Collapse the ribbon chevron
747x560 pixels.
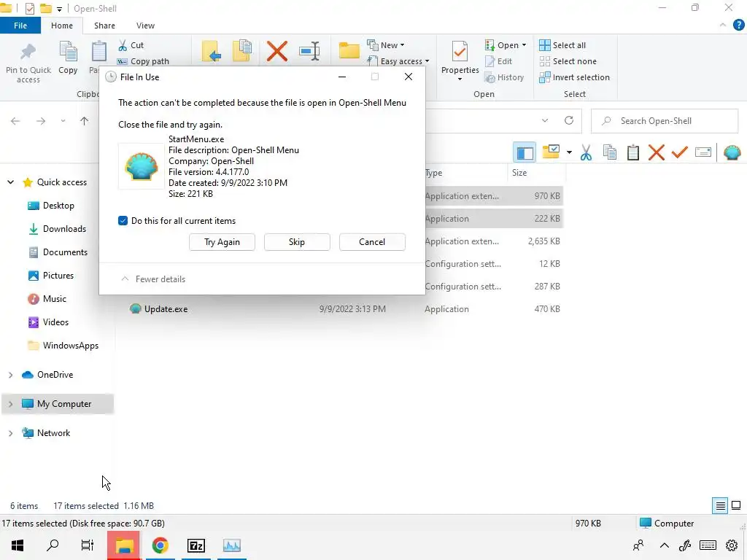coord(723,25)
